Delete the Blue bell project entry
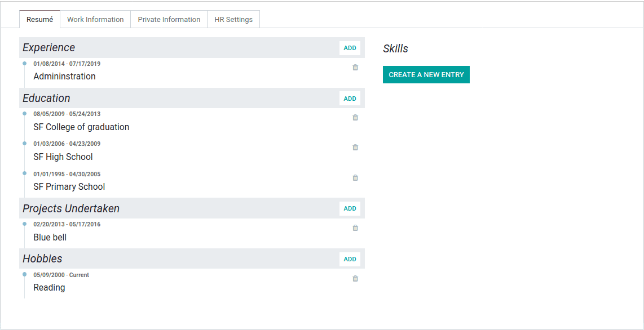Image resolution: width=644 pixels, height=330 pixels. coord(355,228)
